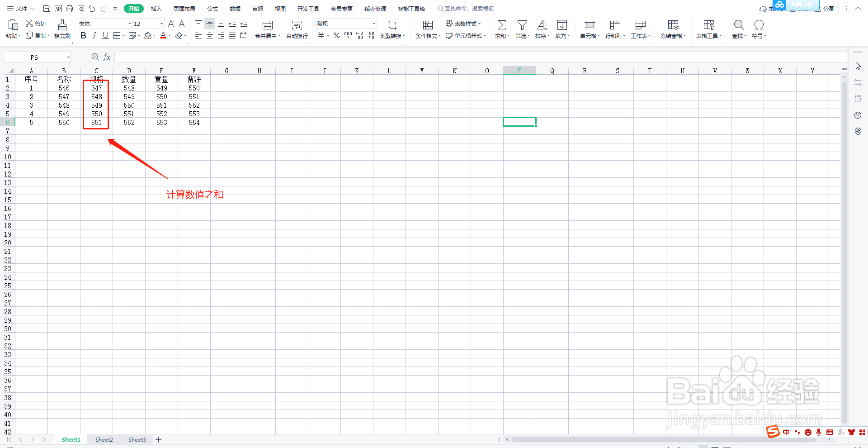Toggle top vertical alignment
The width and height of the screenshot is (868, 448).
pos(198,24)
